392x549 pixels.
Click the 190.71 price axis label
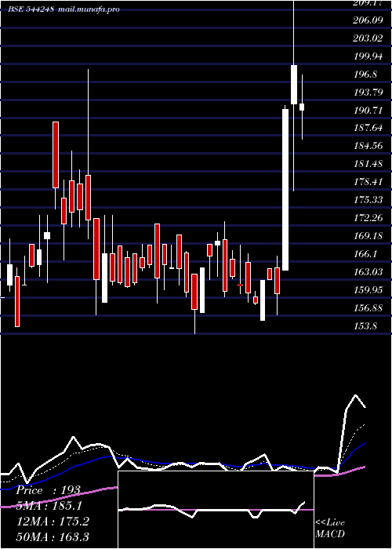tap(368, 111)
